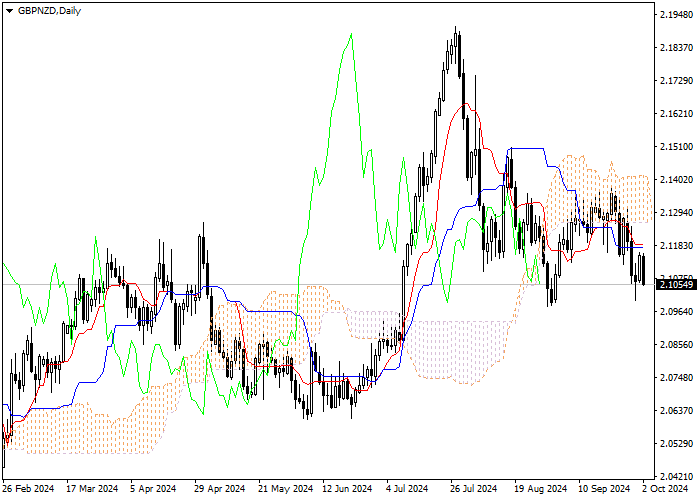Select the 21 May 2024 date label
This screenshot has width=700, height=500.
(286, 489)
